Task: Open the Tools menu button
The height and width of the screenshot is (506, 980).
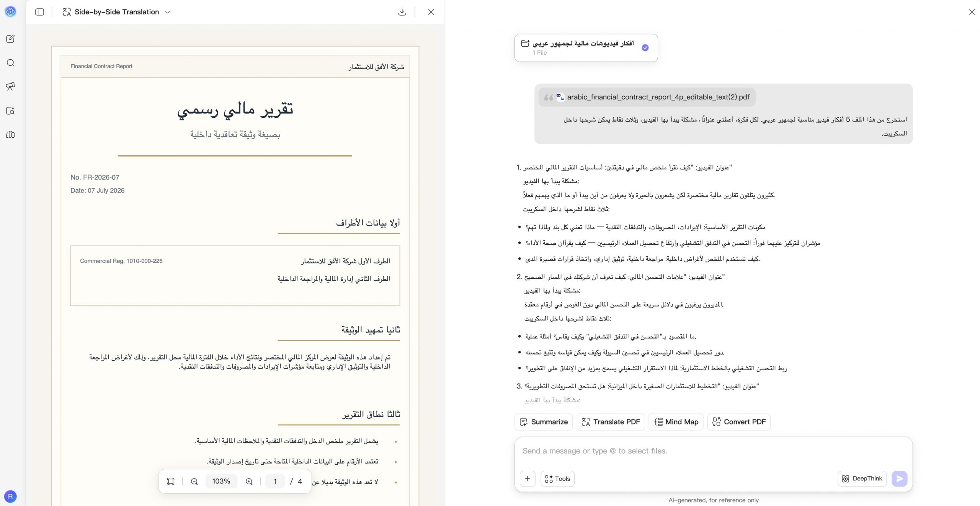Action: pyautogui.click(x=557, y=478)
